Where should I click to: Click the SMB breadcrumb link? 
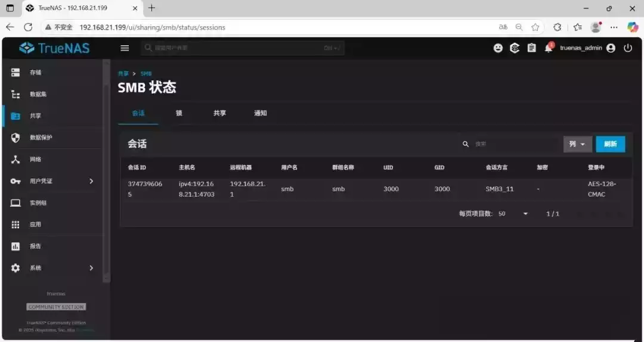tap(146, 74)
